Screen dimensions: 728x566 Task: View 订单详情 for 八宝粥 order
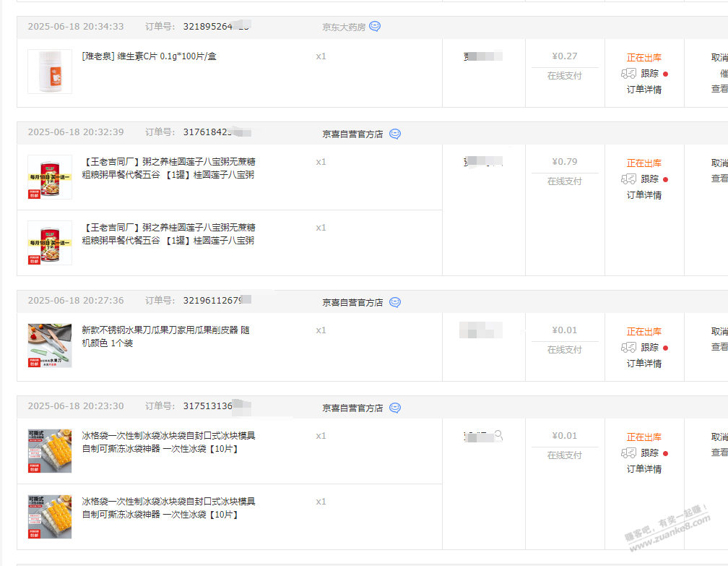pyautogui.click(x=644, y=194)
